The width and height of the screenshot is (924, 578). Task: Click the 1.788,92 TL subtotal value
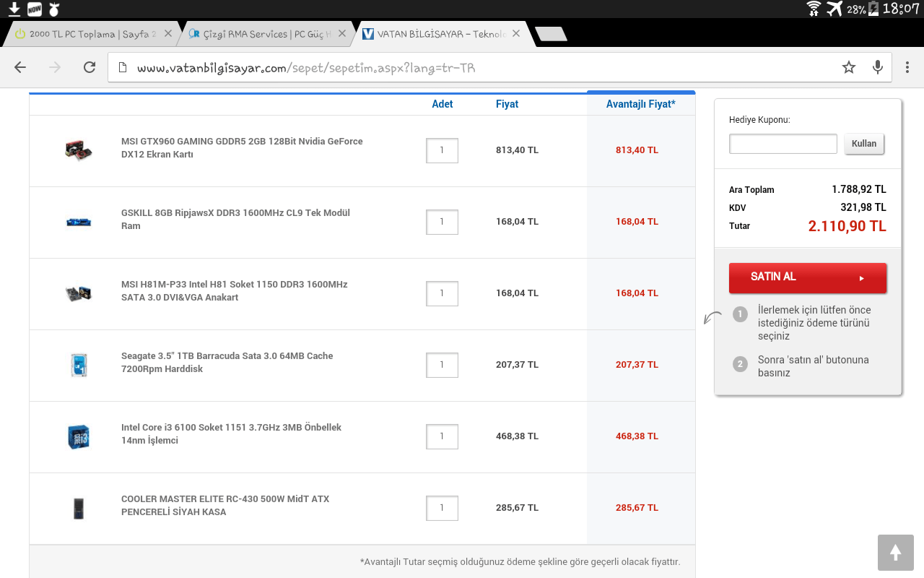(859, 189)
